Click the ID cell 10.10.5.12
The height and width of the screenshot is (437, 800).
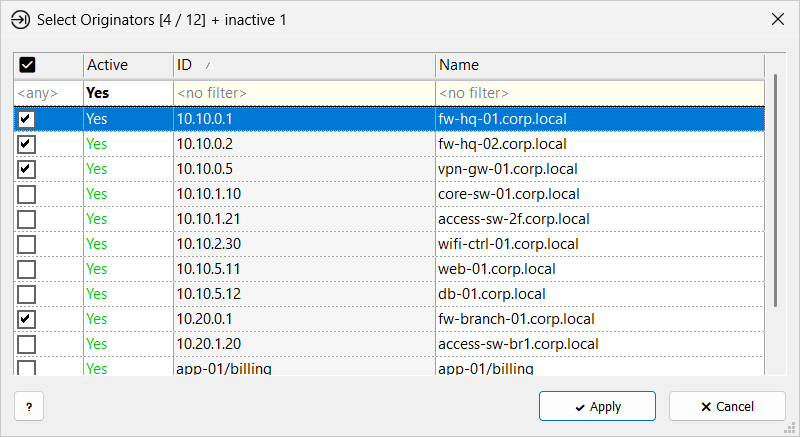point(304,294)
